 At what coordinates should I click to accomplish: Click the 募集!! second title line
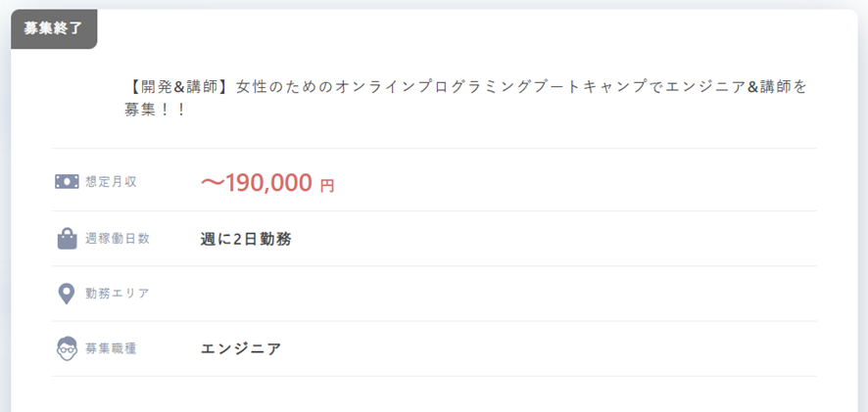coord(155,110)
